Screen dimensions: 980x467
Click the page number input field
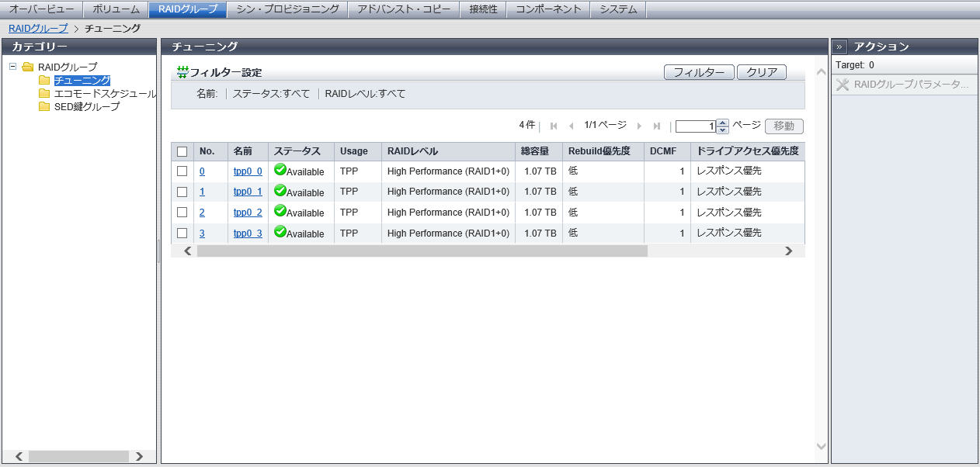[695, 126]
